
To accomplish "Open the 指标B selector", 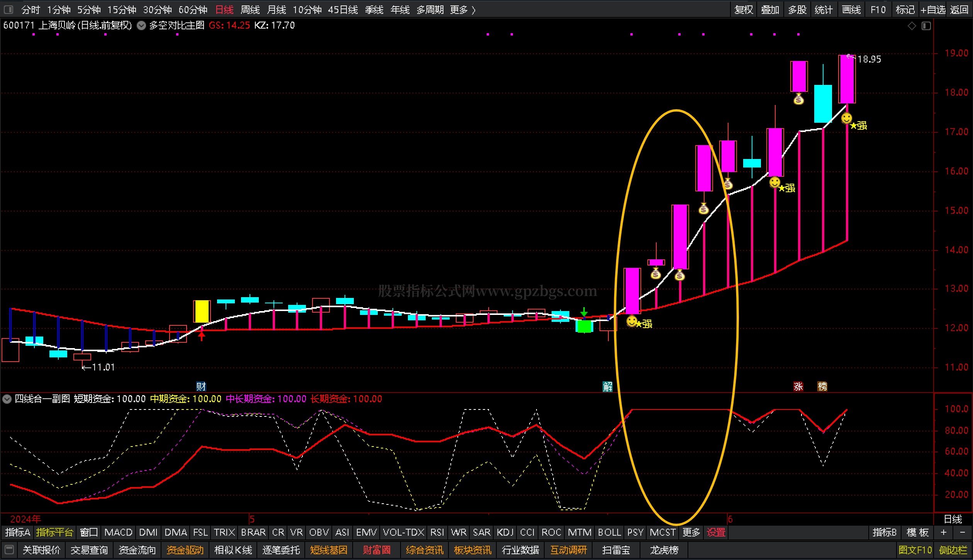I will pyautogui.click(x=884, y=532).
